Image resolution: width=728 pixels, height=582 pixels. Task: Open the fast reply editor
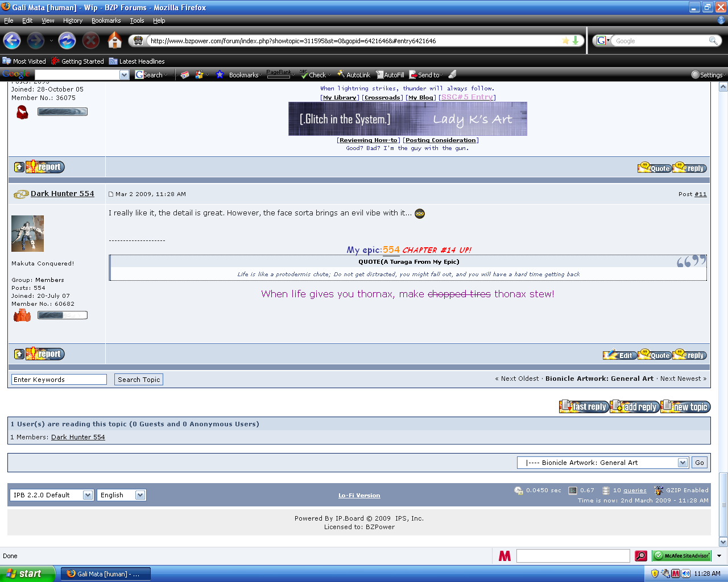click(584, 406)
